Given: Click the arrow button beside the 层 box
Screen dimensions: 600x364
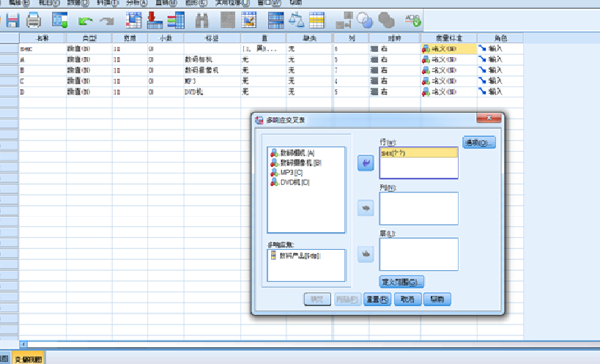Looking at the screenshot, I should [366, 254].
